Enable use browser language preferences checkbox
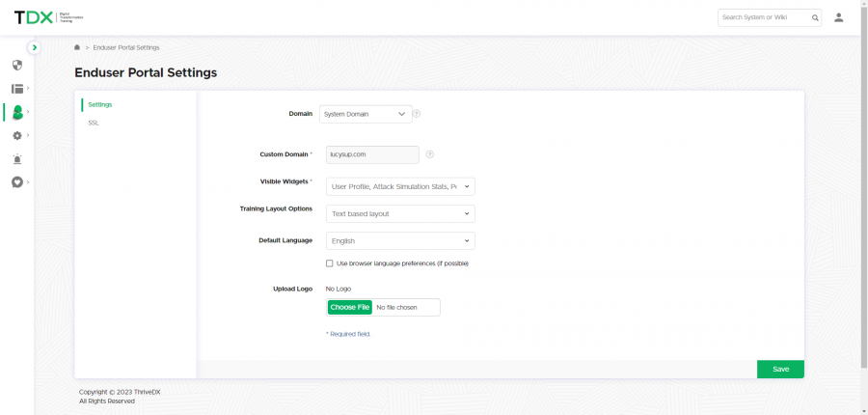 (x=330, y=263)
